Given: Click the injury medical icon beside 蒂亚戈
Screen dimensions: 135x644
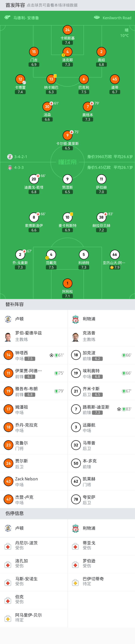Looking at the screenshot, I should click(75, 547).
